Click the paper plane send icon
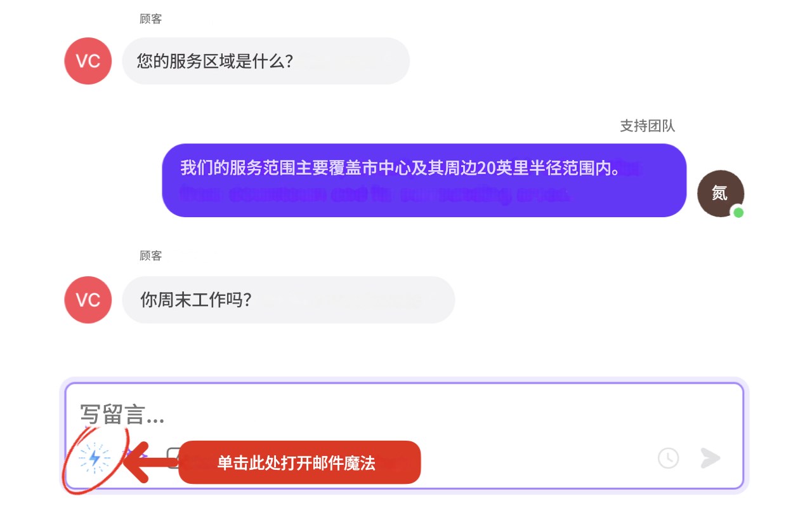The height and width of the screenshot is (508, 812). click(x=710, y=458)
